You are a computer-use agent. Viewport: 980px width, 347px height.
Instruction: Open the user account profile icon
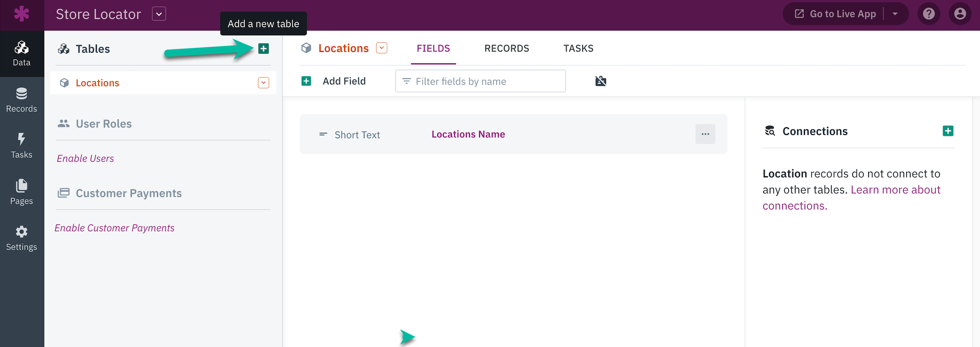coord(960,14)
